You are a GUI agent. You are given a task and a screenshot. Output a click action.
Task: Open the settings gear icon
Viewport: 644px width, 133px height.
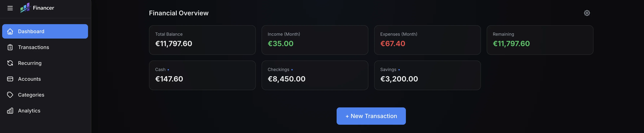tap(587, 13)
